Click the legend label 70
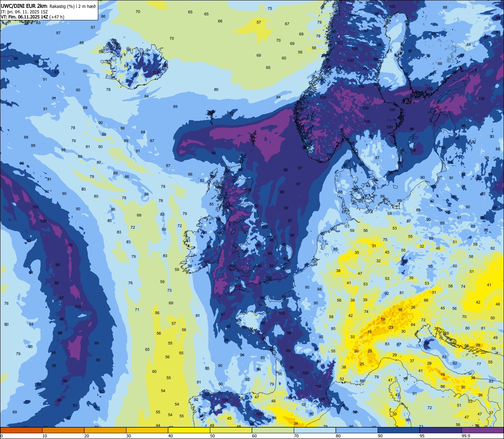This screenshot has width=504, height=439. point(296,436)
